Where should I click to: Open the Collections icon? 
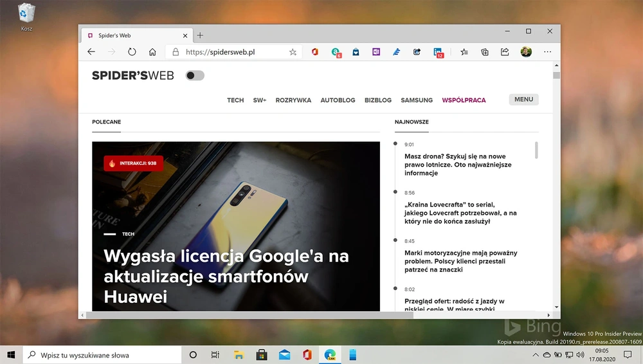[485, 51]
